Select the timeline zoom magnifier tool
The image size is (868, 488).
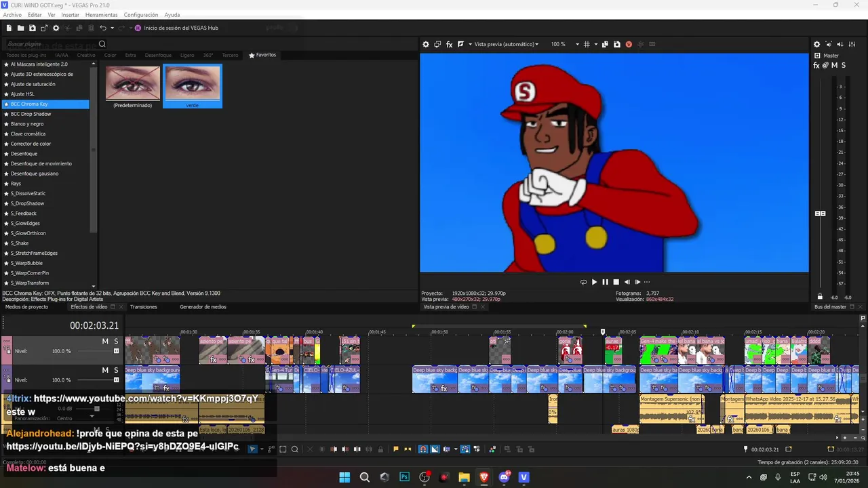click(x=294, y=449)
